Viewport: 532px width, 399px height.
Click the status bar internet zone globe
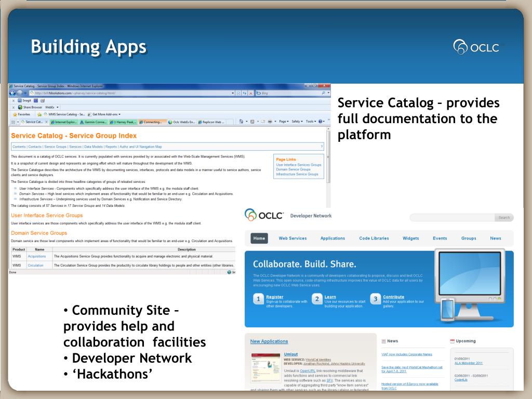click(x=229, y=272)
